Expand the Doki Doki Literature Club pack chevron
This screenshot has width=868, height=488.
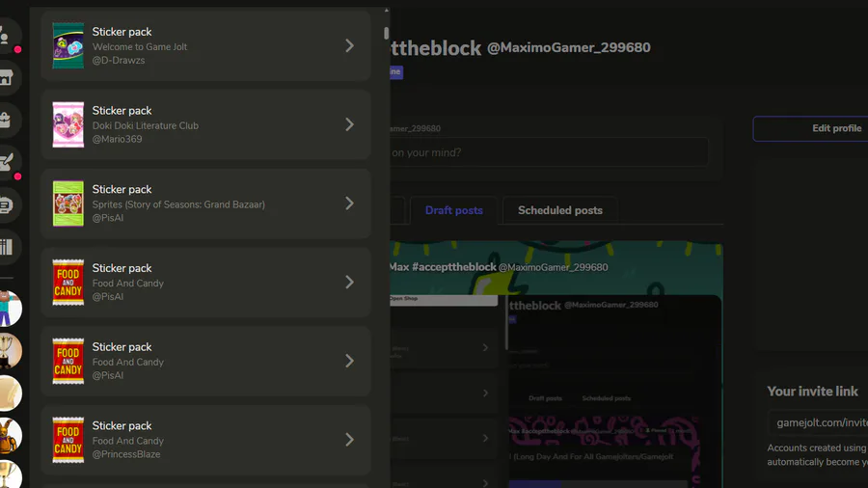click(349, 124)
